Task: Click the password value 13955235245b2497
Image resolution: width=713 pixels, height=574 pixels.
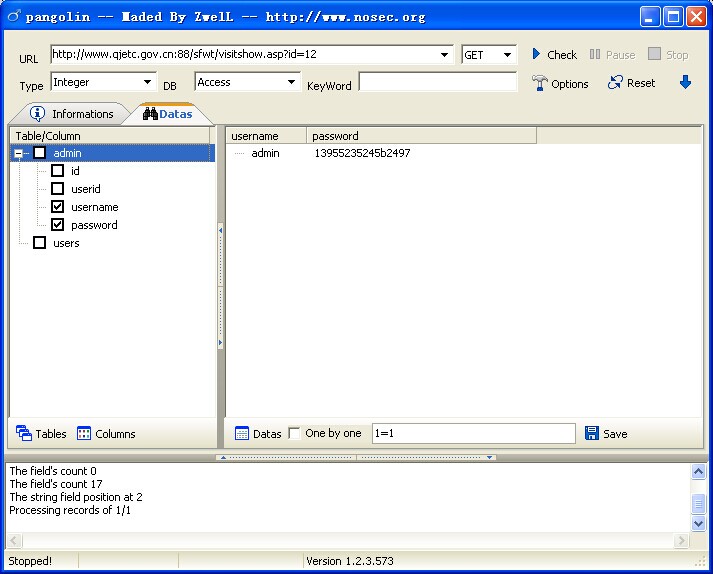Action: coord(362,153)
